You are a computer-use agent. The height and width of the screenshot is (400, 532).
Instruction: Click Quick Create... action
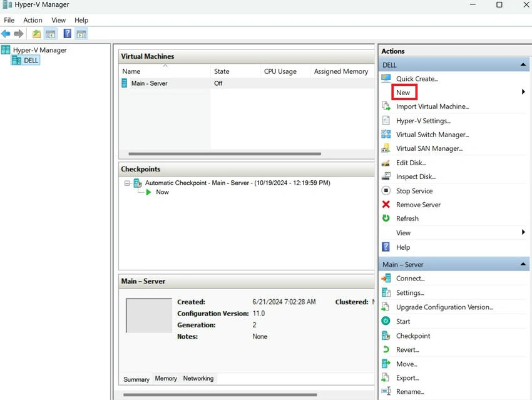tap(417, 79)
